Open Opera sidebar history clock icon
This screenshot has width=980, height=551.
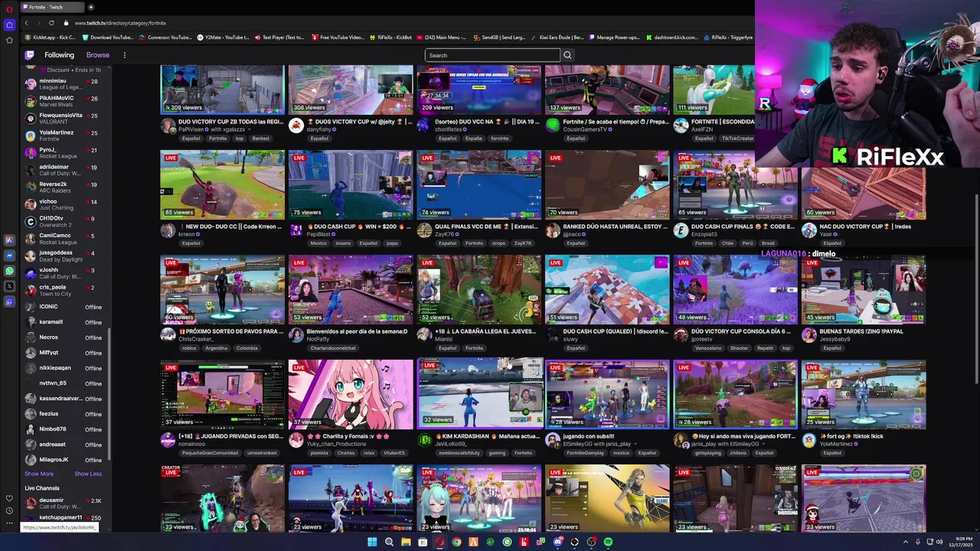pos(9,510)
